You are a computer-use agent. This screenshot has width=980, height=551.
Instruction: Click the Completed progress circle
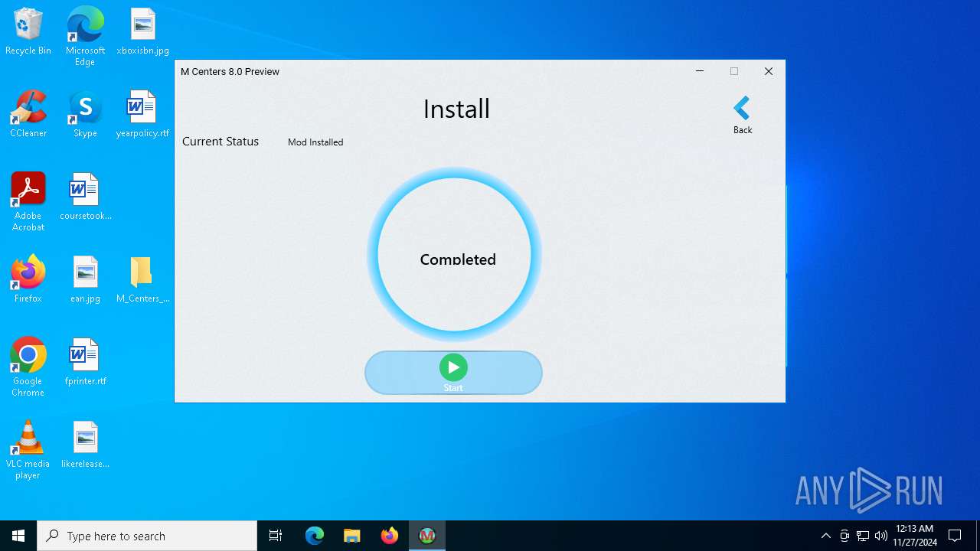coord(454,255)
